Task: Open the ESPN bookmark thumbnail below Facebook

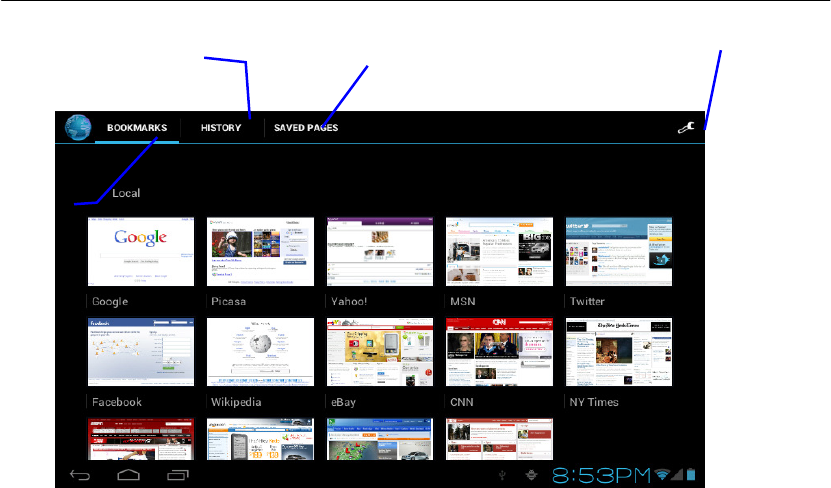Action: point(141,439)
